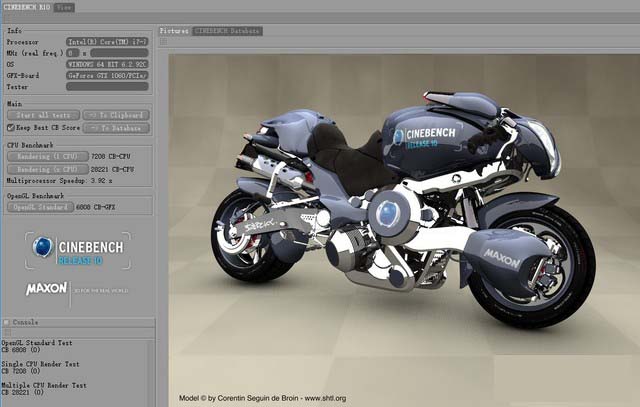This screenshot has width=640, height=407.
Task: Click the empty Tester name field
Action: coord(107,87)
